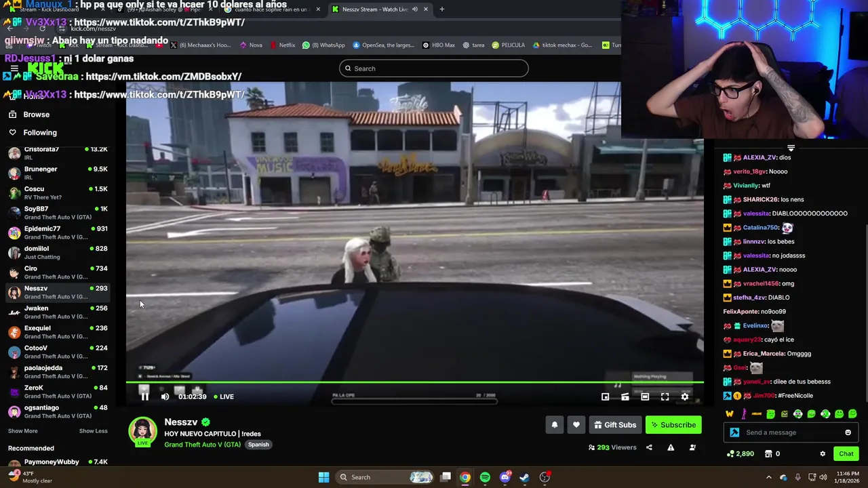This screenshot has height=488, width=868.
Task: Open Steam from the taskbar
Action: [524, 477]
